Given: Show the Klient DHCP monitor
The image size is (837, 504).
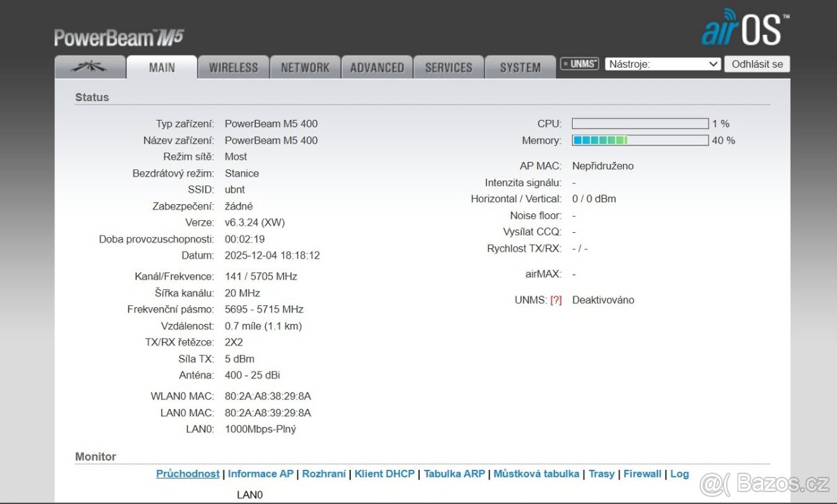Looking at the screenshot, I should pos(385,474).
